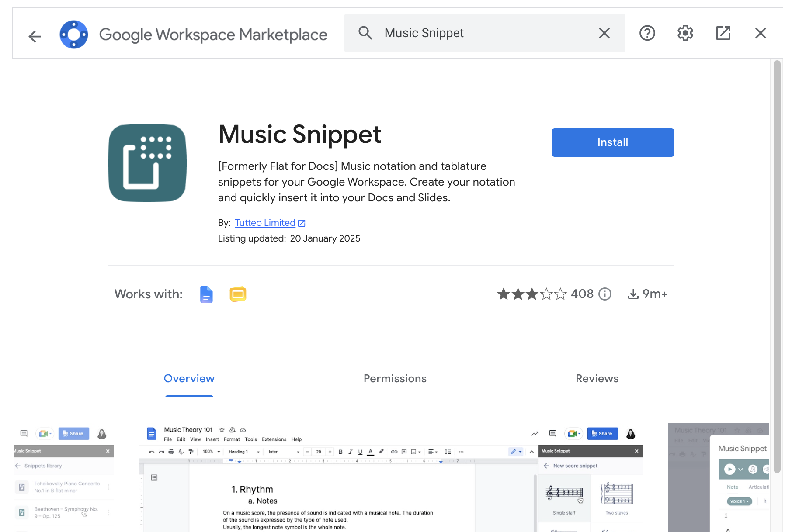
Task: Click the Music Snippet title heading
Action: (300, 134)
